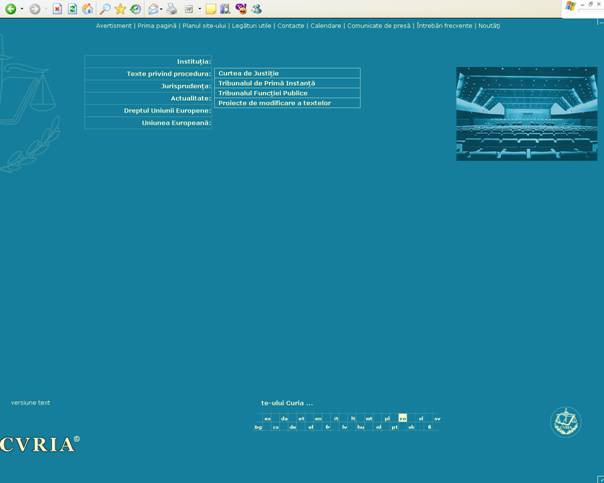Viewport: 604px width, 483px height.
Task: Select the Jurisprudența menu item
Action: click(148, 86)
